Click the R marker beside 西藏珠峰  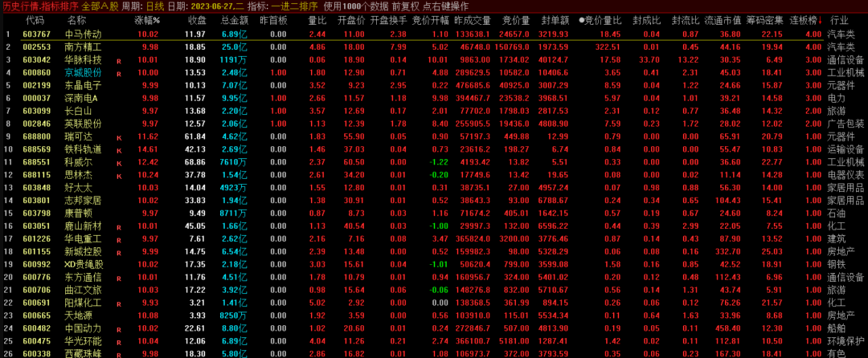(118, 355)
